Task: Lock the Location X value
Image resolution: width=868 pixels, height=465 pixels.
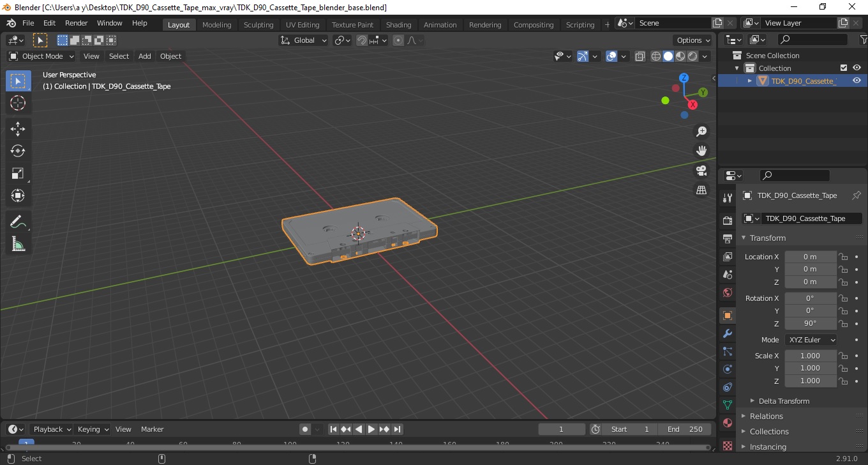Action: click(x=843, y=257)
